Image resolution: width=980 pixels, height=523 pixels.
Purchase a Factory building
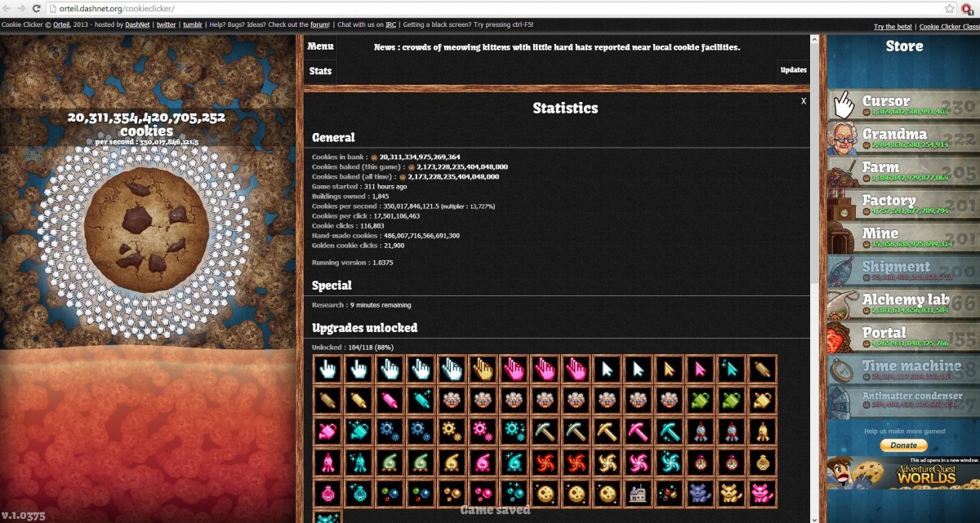903,204
